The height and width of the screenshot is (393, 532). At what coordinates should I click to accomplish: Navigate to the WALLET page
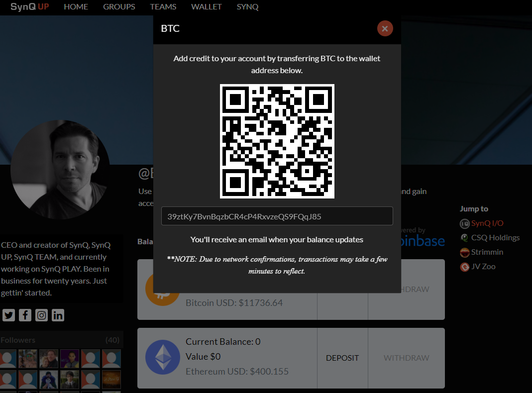click(207, 7)
